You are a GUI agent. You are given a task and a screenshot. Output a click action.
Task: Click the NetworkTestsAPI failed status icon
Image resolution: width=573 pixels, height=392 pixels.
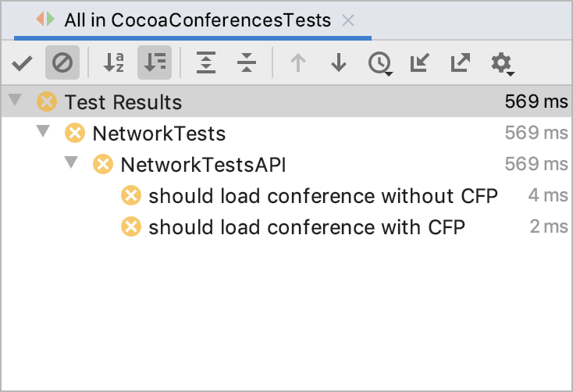[x=102, y=164]
